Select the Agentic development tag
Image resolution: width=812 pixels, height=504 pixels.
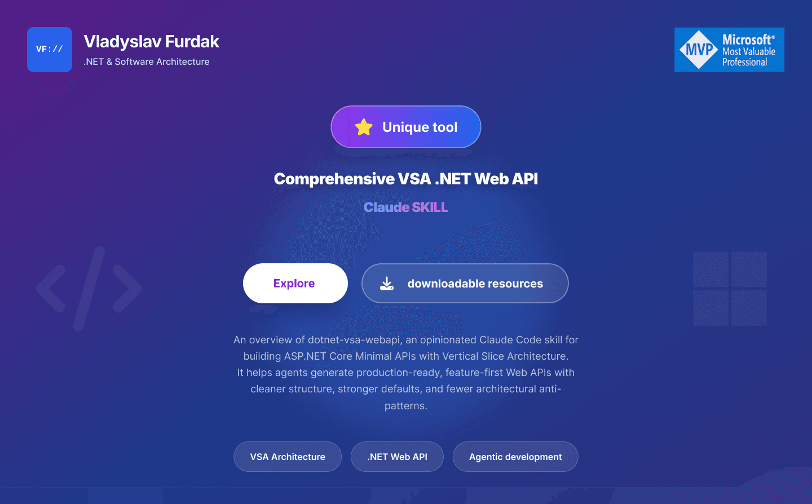click(x=515, y=457)
